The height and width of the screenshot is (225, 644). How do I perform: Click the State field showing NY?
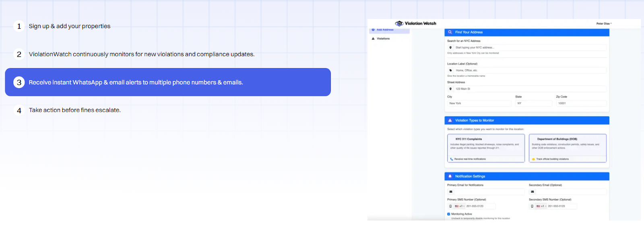coord(534,103)
